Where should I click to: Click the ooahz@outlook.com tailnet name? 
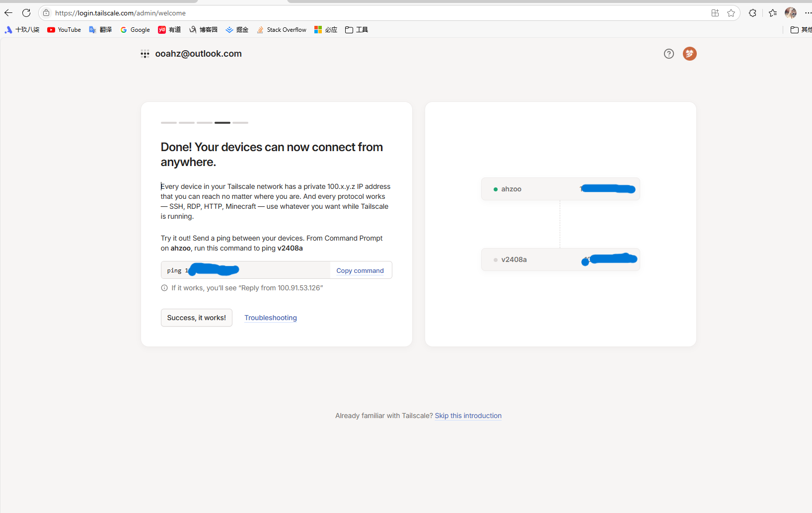coord(199,54)
